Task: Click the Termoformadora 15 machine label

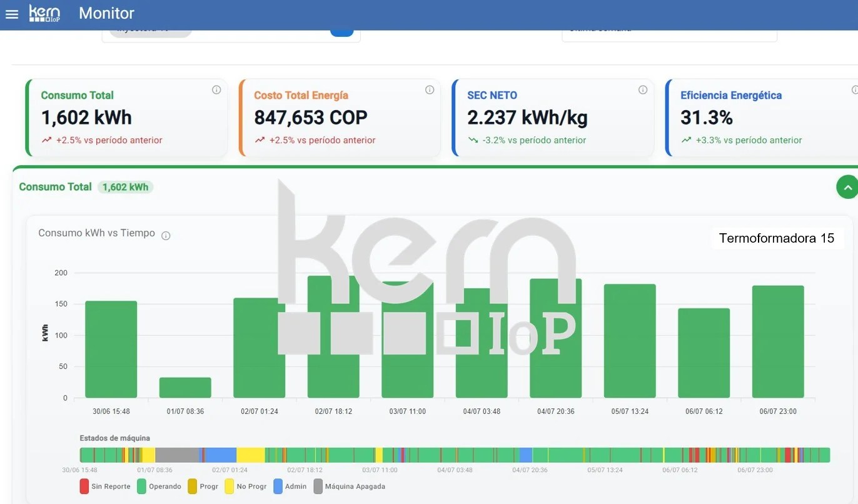Action: click(x=777, y=238)
